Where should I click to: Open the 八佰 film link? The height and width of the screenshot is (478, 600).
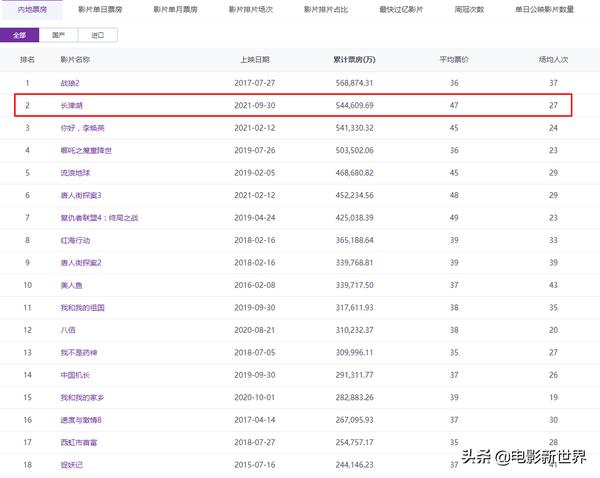68,330
